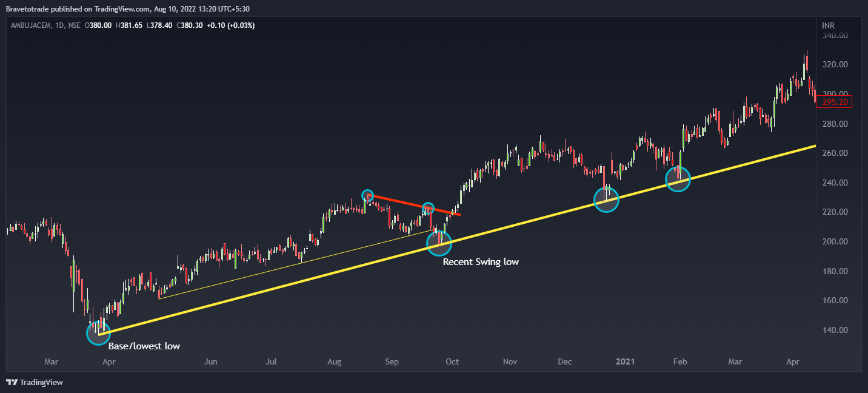Select the short red descending trendline
868x393 pixels.
click(414, 205)
